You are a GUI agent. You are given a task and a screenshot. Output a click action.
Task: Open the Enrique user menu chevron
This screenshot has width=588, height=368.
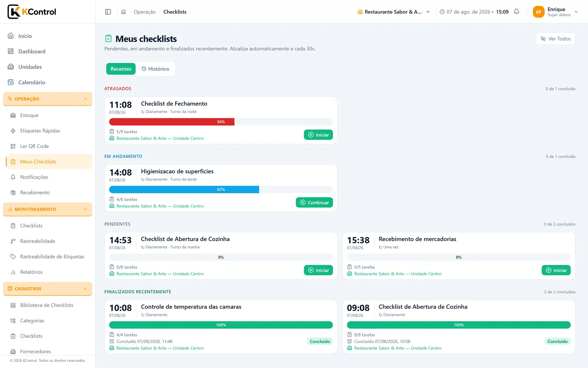[576, 12]
